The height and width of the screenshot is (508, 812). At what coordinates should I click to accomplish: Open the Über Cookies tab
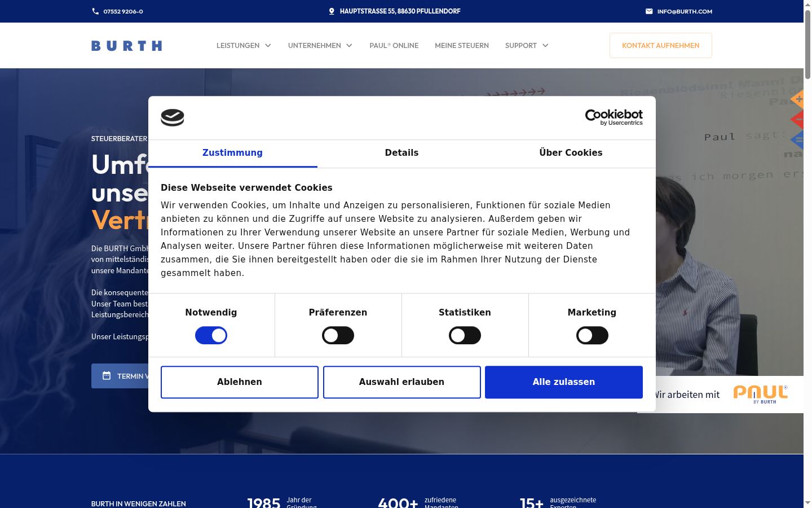571,153
